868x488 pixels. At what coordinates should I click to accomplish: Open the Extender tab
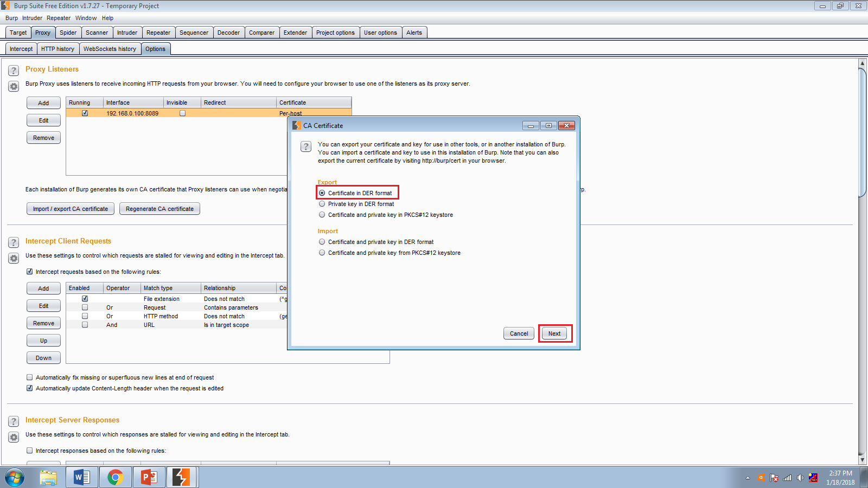295,33
